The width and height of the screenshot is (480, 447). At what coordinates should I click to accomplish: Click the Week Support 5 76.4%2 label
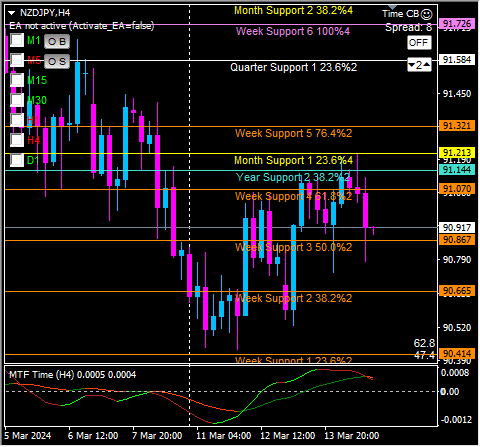pyautogui.click(x=293, y=133)
